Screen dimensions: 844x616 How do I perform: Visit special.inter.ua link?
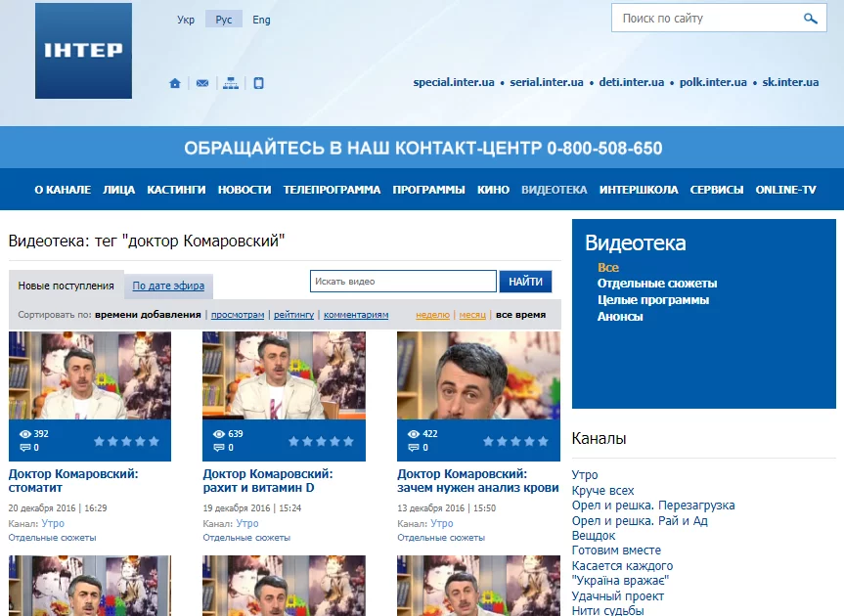(x=454, y=82)
